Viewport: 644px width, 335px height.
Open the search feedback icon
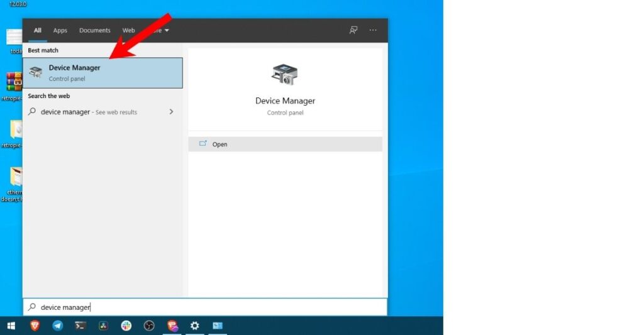pyautogui.click(x=353, y=30)
